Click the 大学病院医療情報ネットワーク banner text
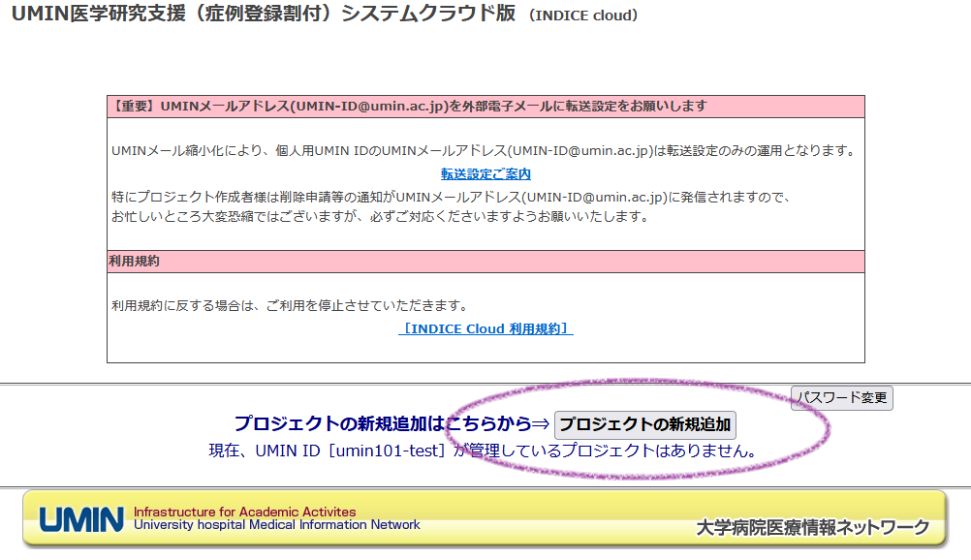971x560 pixels. tap(812, 528)
